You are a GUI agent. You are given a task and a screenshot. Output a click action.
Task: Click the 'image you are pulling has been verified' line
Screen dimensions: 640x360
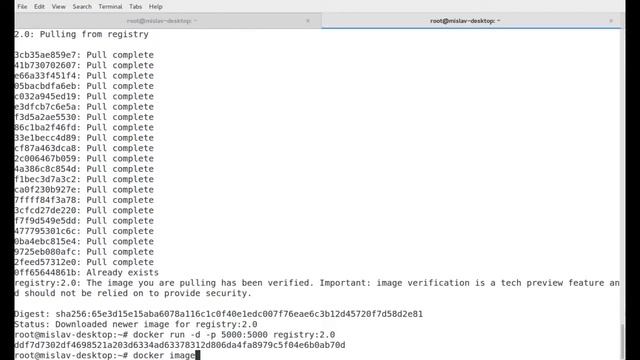[x=317, y=283]
